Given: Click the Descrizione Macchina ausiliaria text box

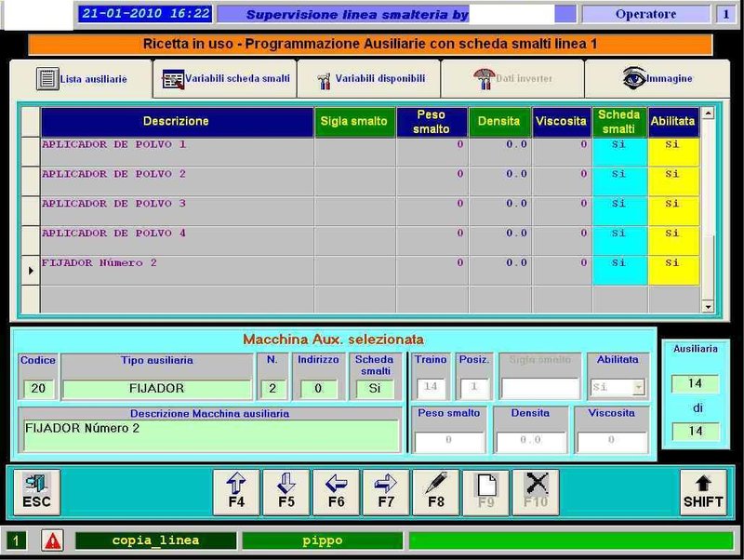Looking at the screenshot, I should click(211, 435).
